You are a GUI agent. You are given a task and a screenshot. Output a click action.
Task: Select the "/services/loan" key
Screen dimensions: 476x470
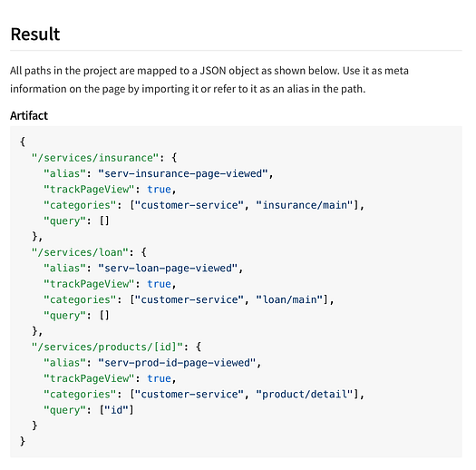click(80, 252)
